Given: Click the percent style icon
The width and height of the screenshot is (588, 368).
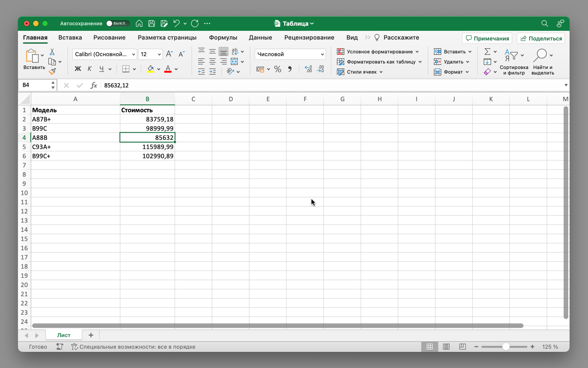Looking at the screenshot, I should (x=277, y=69).
